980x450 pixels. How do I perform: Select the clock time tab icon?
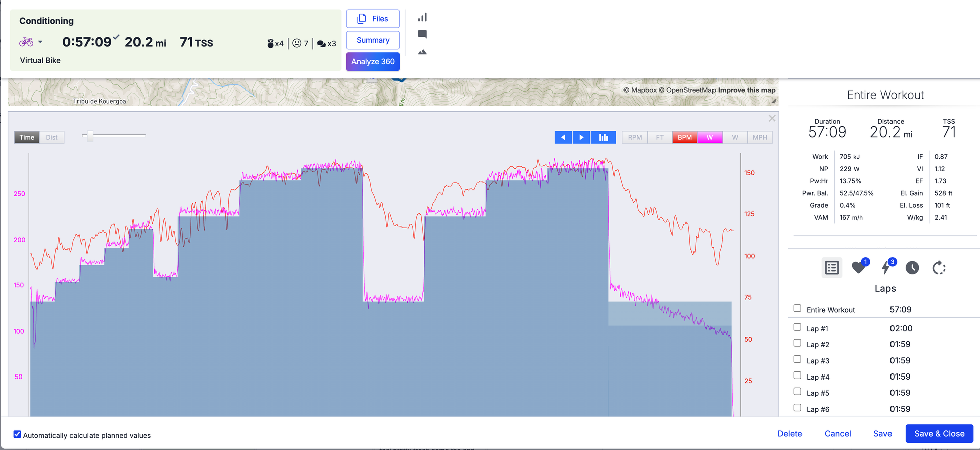[912, 268]
